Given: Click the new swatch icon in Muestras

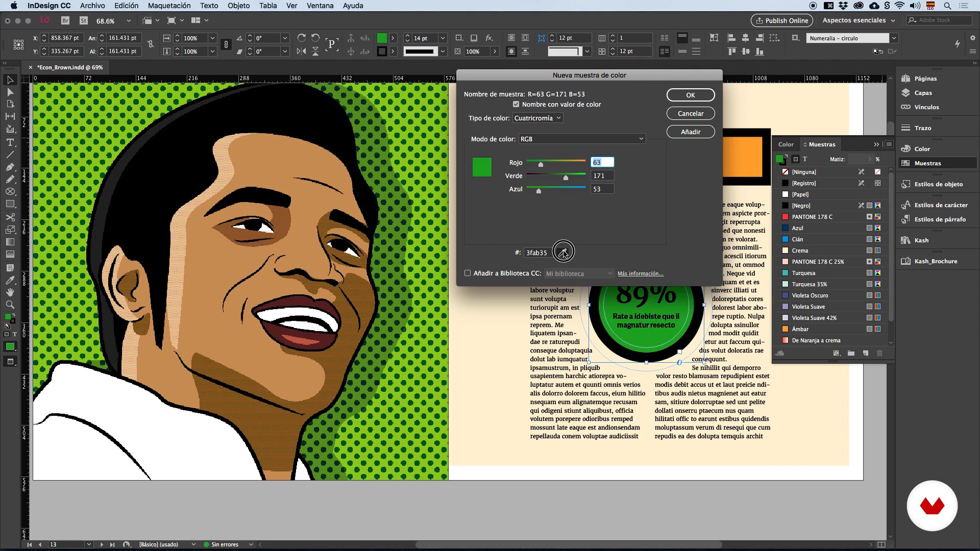Looking at the screenshot, I should [865, 353].
